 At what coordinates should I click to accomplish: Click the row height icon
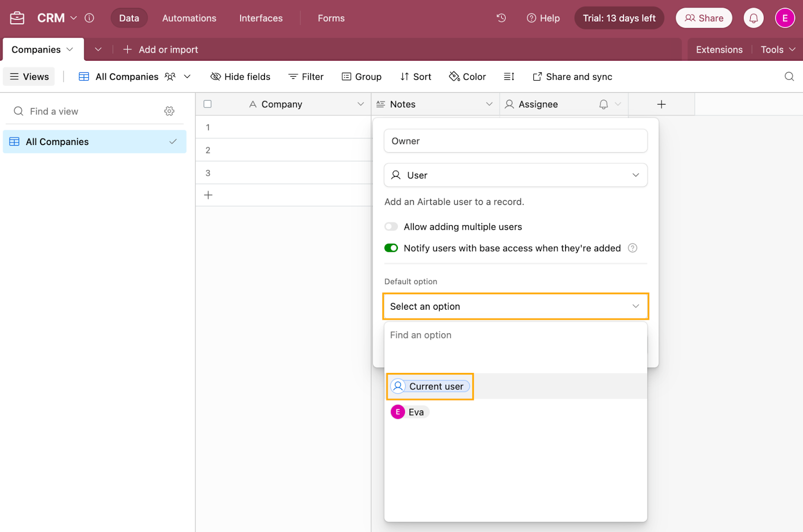(509, 77)
